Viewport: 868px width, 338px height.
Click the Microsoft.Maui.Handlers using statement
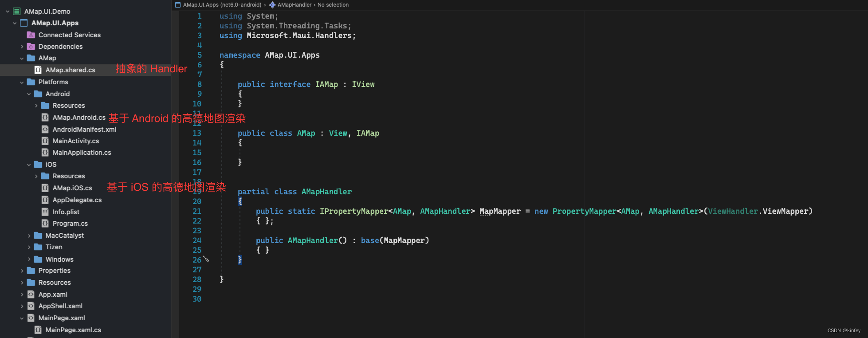point(287,35)
